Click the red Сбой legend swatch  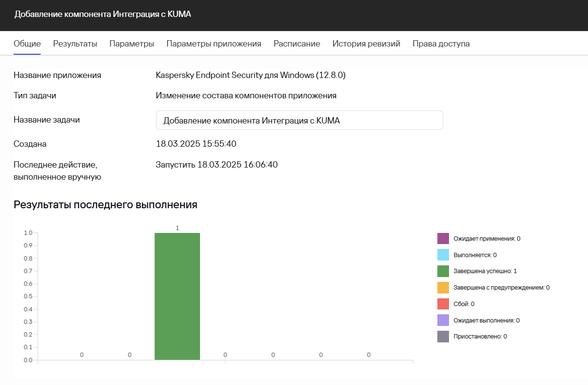(x=443, y=304)
